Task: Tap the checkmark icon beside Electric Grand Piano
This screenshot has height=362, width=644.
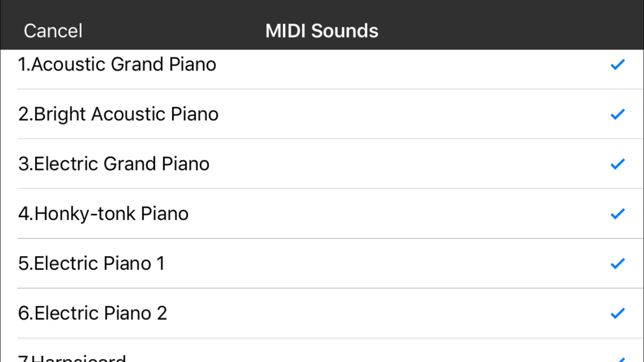Action: [x=617, y=164]
